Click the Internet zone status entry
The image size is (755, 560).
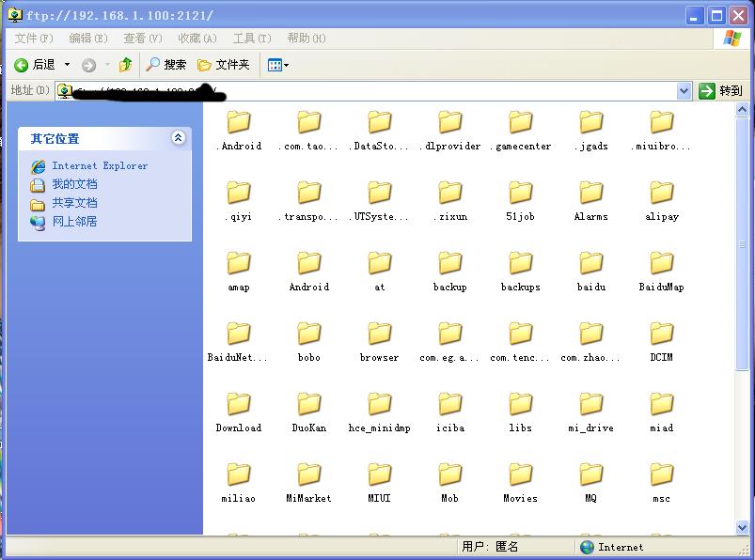click(x=611, y=548)
